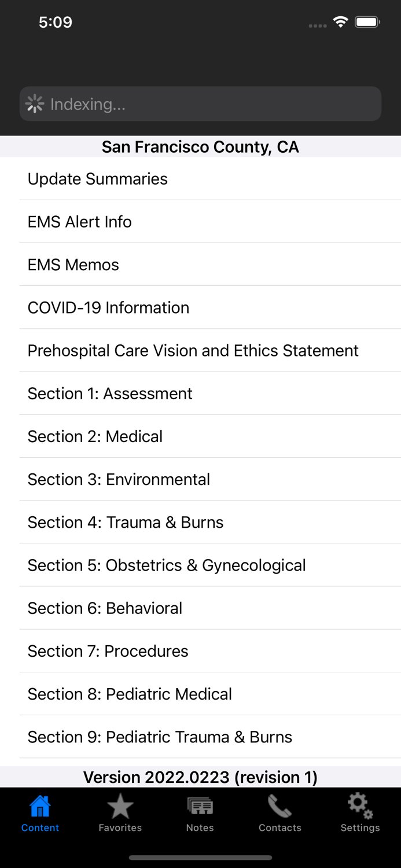Open Prehospital Care Vision and Ethics Statement
This screenshot has height=868, width=401.
pyautogui.click(x=193, y=350)
